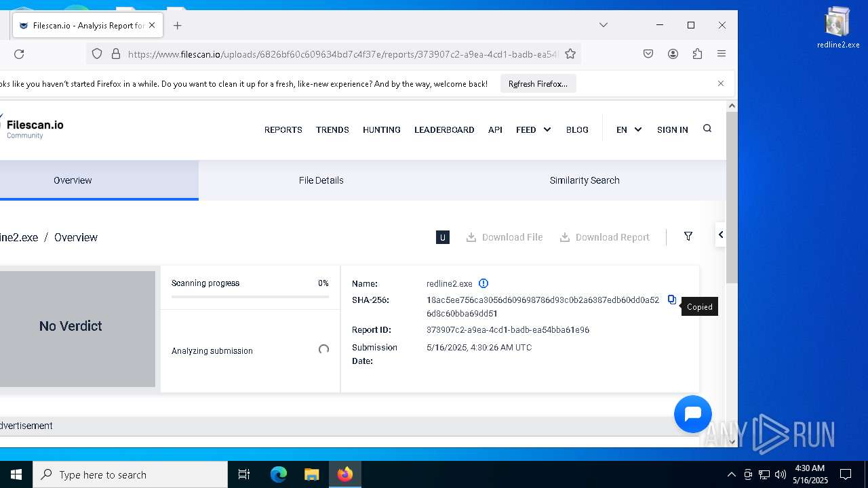868x488 pixels.
Task: Click scrollbar up arrow
Action: point(732,106)
